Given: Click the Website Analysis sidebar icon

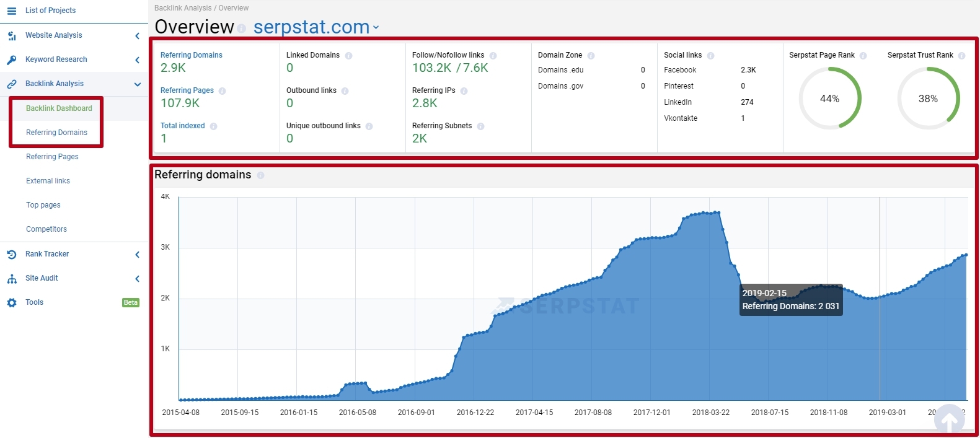Looking at the screenshot, I should 12,36.
